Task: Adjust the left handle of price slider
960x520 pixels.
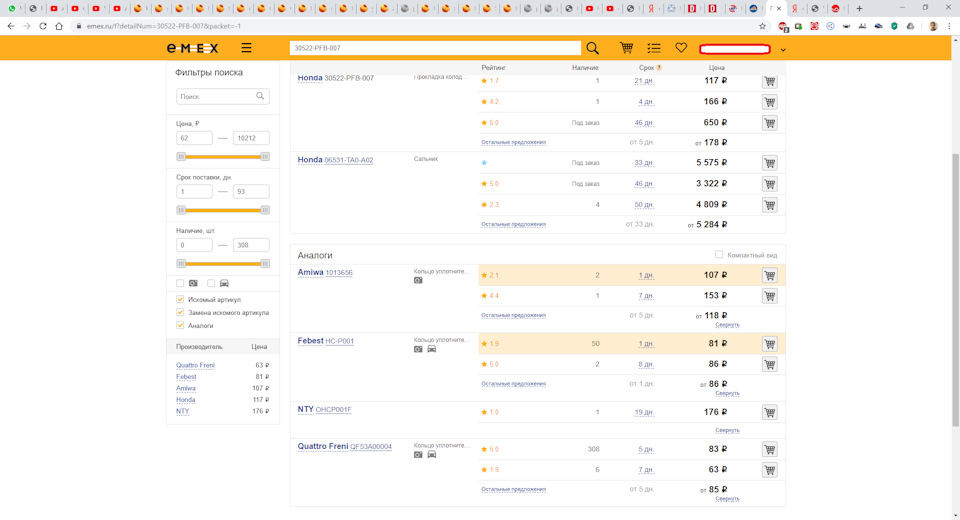Action: tap(181, 157)
